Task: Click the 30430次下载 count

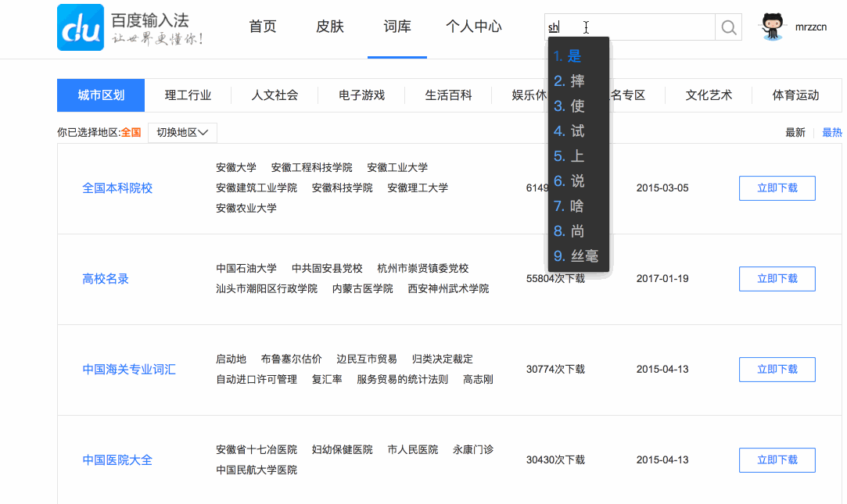Action: (555, 460)
